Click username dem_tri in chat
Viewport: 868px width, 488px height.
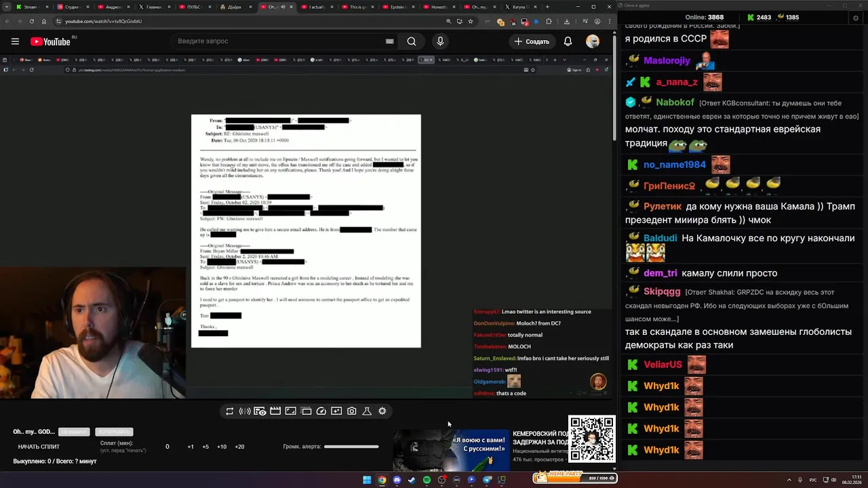click(660, 273)
